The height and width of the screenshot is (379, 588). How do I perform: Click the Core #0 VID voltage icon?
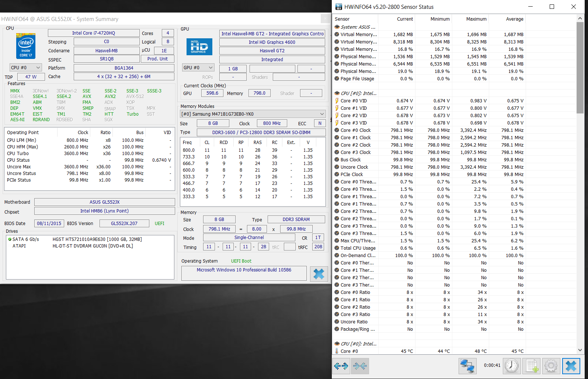pyautogui.click(x=337, y=101)
